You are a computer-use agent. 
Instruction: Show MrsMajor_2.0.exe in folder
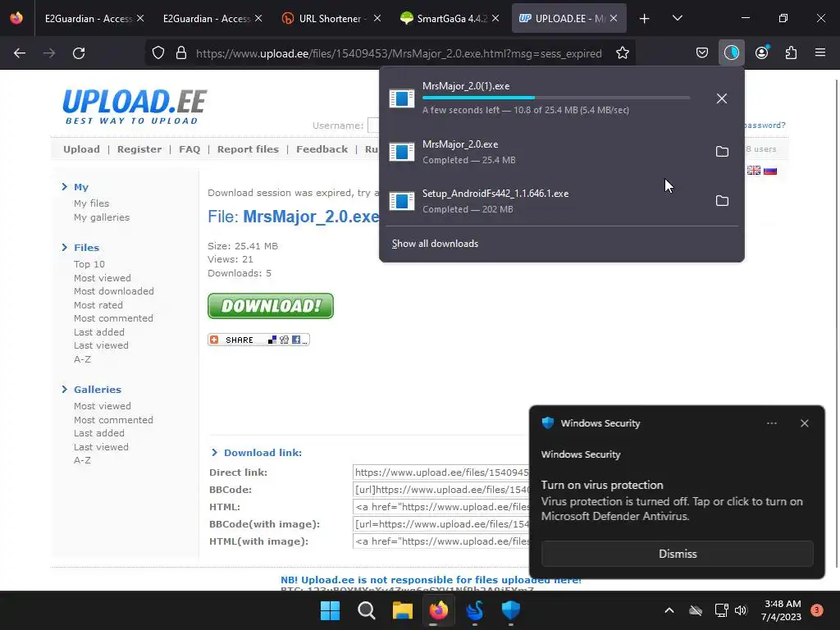pyautogui.click(x=722, y=152)
